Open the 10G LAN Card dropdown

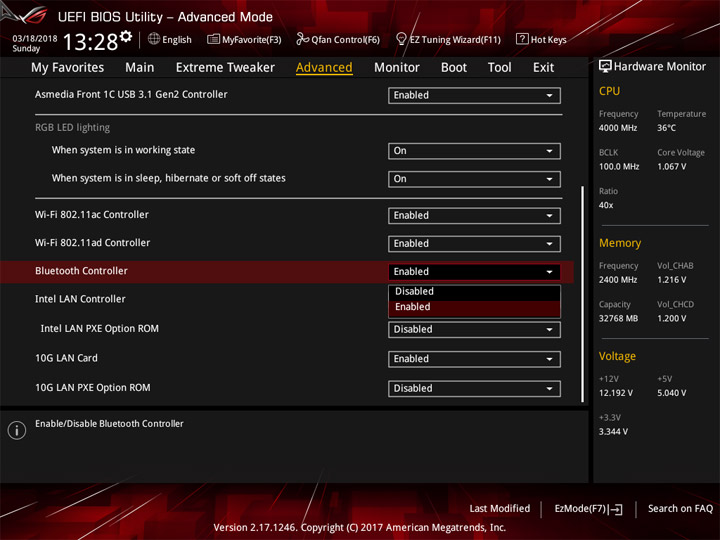point(474,359)
